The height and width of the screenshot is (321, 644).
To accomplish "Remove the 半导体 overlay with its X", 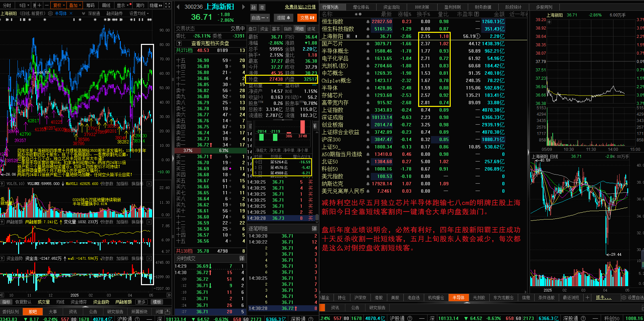I will [x=71, y=13].
